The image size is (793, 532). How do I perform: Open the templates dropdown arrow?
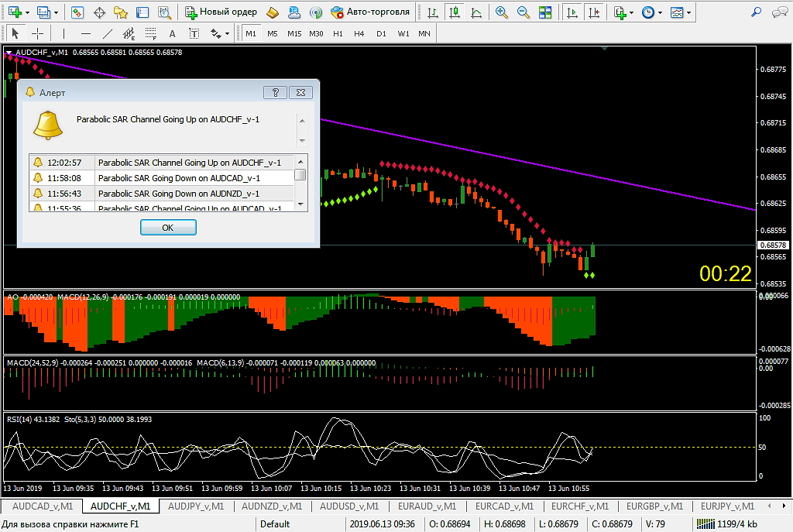click(688, 12)
